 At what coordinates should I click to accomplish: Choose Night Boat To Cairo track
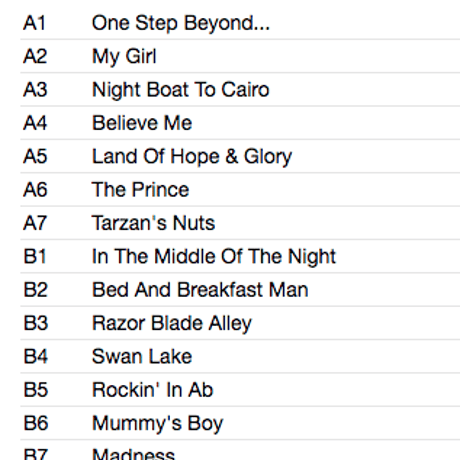point(181,90)
